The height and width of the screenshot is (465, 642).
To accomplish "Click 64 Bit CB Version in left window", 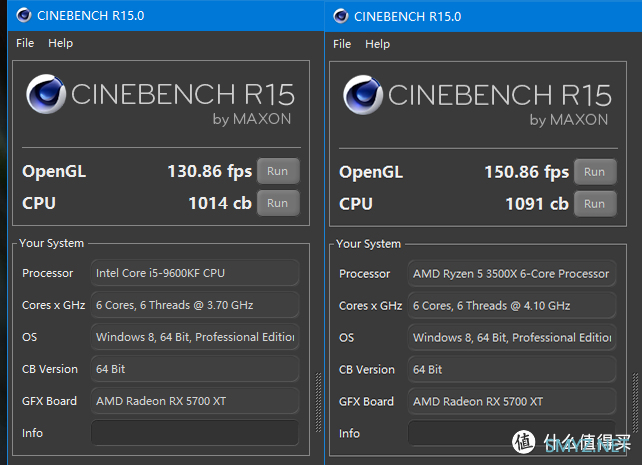I will pyautogui.click(x=195, y=369).
